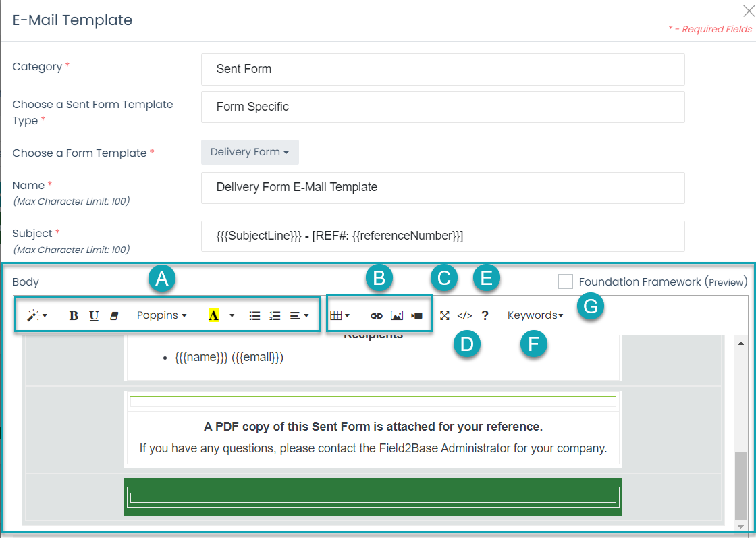Insert an image into the email body

click(x=398, y=315)
